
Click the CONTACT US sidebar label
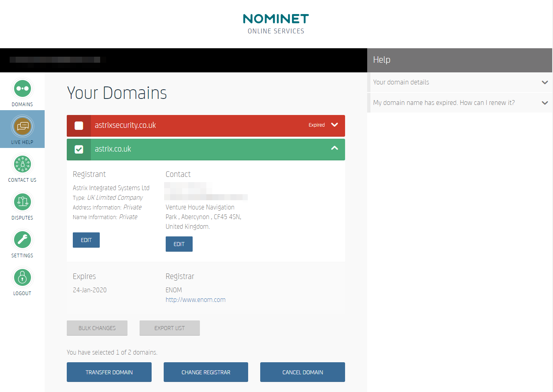click(23, 180)
